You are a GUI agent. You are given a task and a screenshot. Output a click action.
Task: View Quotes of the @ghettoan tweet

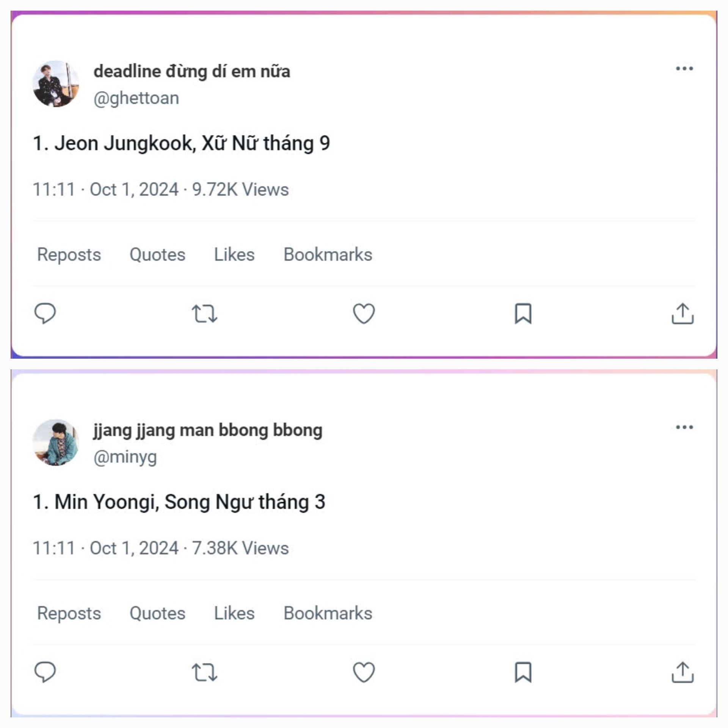(x=157, y=254)
